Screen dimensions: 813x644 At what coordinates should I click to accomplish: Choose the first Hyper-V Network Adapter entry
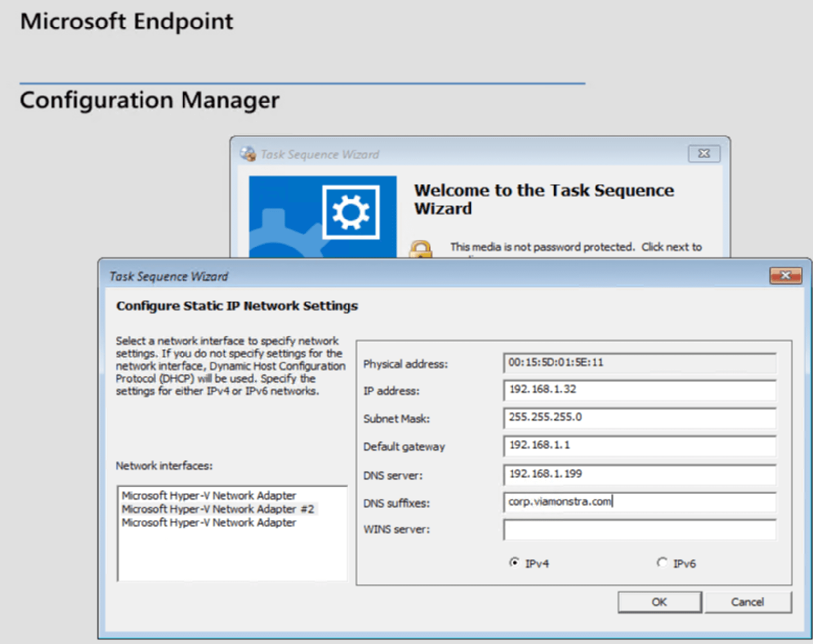[209, 496]
